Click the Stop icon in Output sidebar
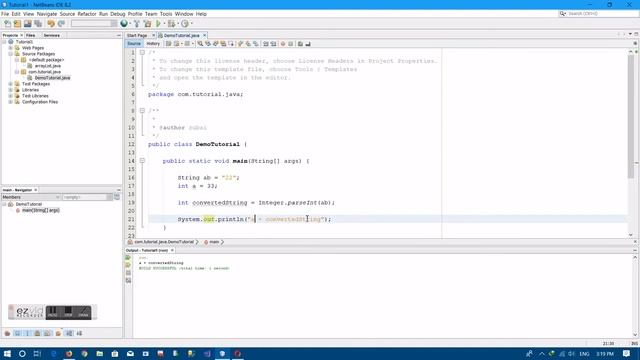 coord(128,273)
